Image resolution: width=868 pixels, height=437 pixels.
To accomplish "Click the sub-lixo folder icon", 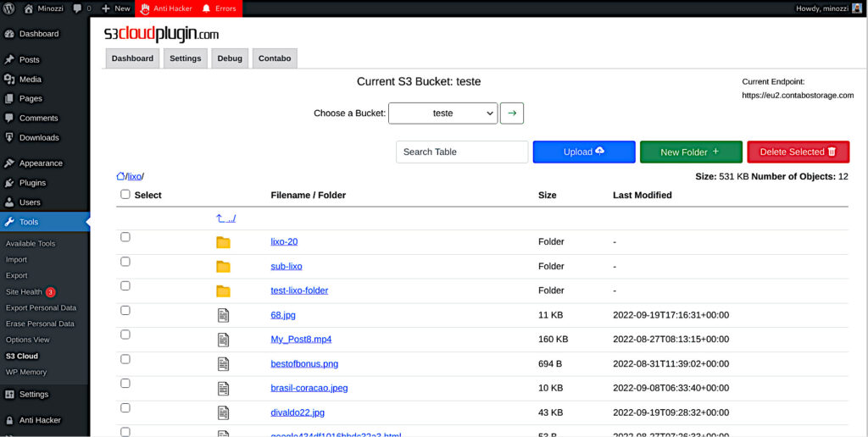I will coord(223,266).
